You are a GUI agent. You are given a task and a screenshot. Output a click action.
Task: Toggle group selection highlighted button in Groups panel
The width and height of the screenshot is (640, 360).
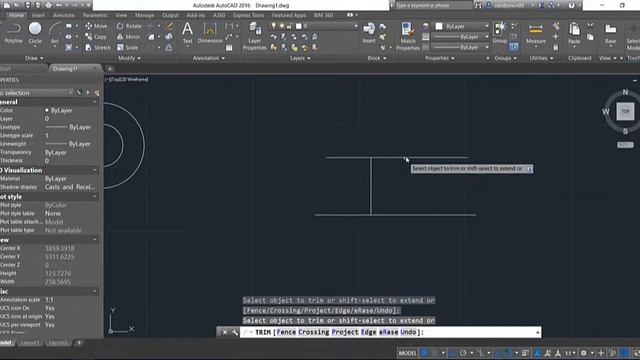514,47
